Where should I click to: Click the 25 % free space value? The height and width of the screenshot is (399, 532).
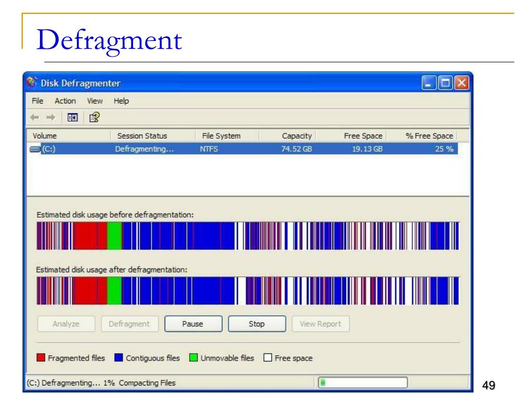tap(445, 149)
